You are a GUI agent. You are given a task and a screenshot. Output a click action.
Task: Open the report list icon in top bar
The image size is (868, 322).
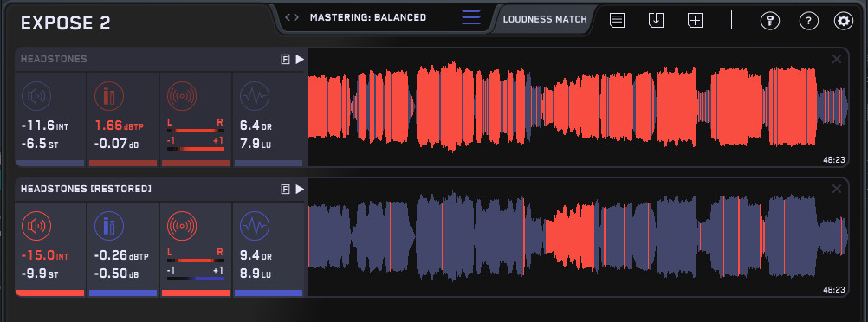[618, 21]
